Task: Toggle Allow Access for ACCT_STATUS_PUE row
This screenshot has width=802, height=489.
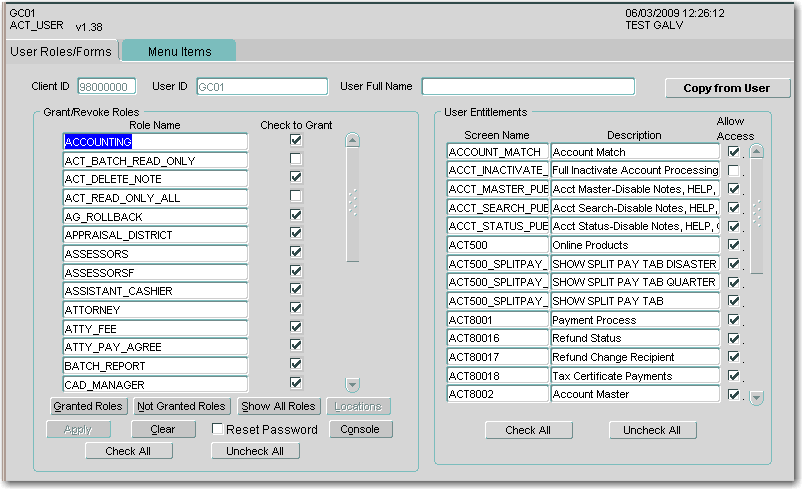Action: pyautogui.click(x=734, y=226)
